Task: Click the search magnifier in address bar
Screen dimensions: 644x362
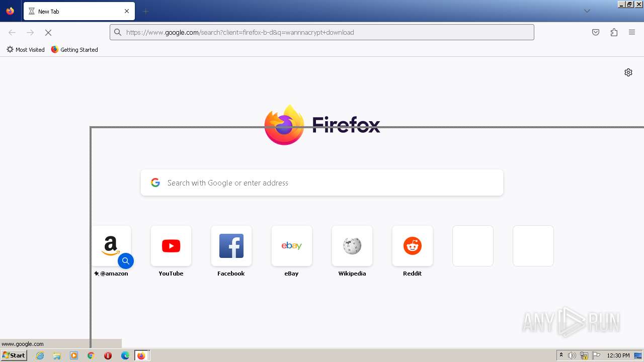Action: point(118,32)
